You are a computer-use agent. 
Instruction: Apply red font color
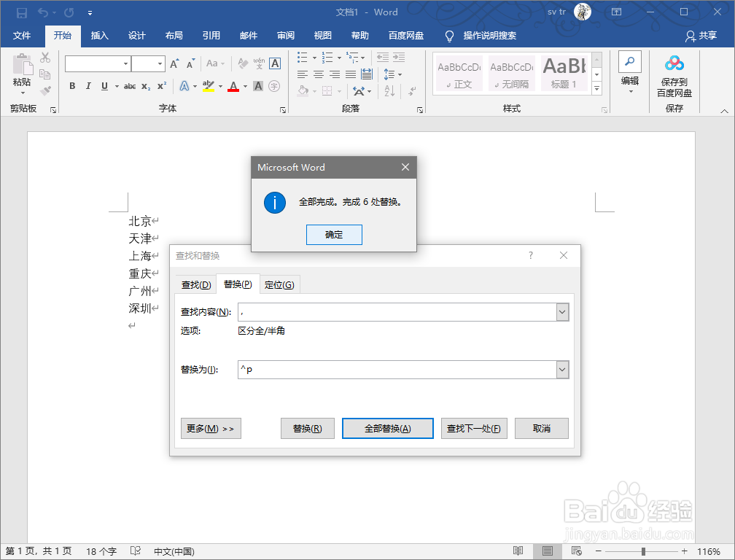(x=233, y=86)
